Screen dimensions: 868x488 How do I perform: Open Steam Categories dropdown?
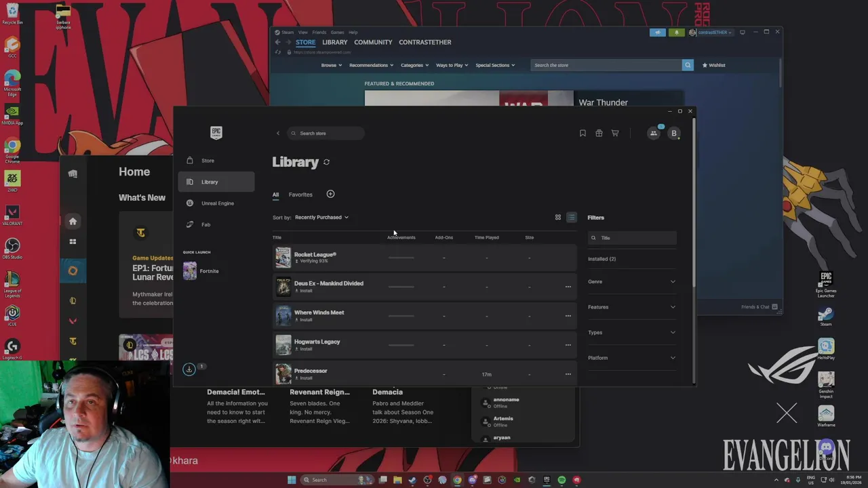coord(414,65)
